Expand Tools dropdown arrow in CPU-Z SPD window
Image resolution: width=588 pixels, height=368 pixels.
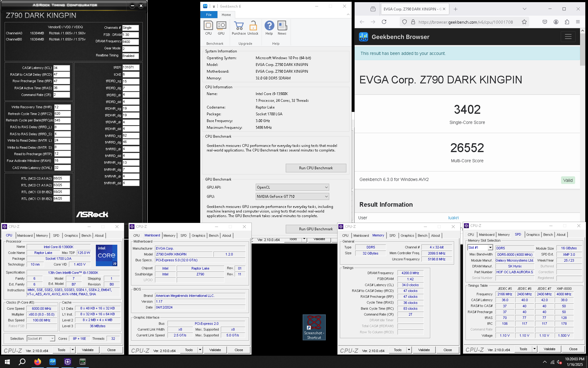(534, 349)
